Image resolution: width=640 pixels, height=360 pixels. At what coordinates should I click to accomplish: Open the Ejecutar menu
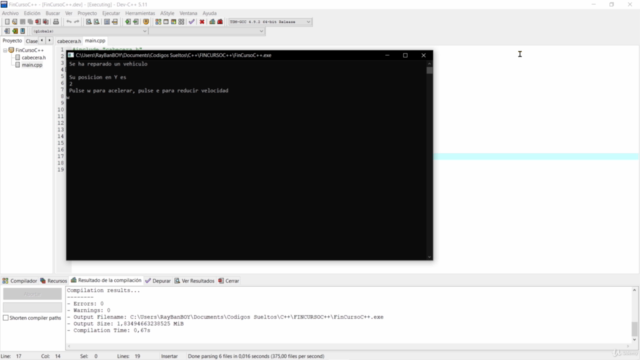pos(111,13)
